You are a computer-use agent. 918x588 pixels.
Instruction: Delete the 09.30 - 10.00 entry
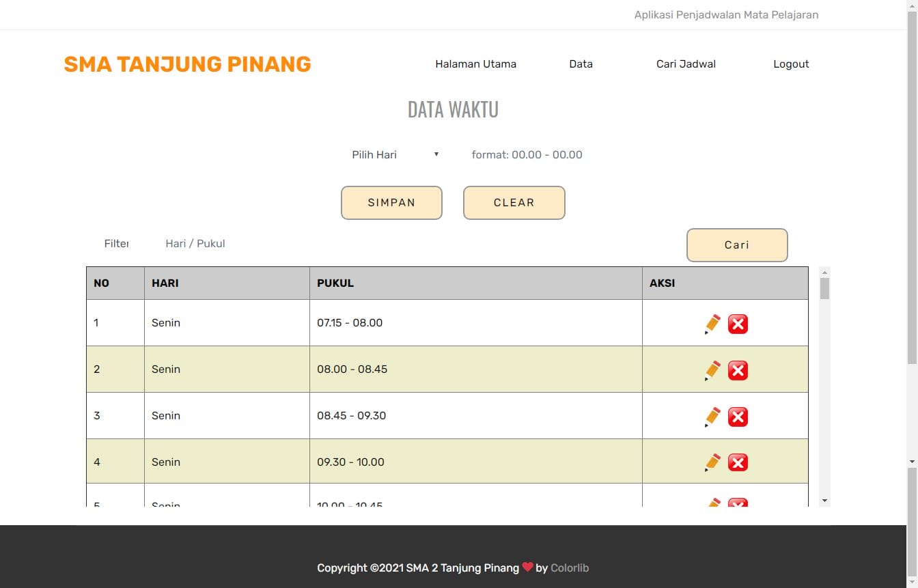point(738,462)
